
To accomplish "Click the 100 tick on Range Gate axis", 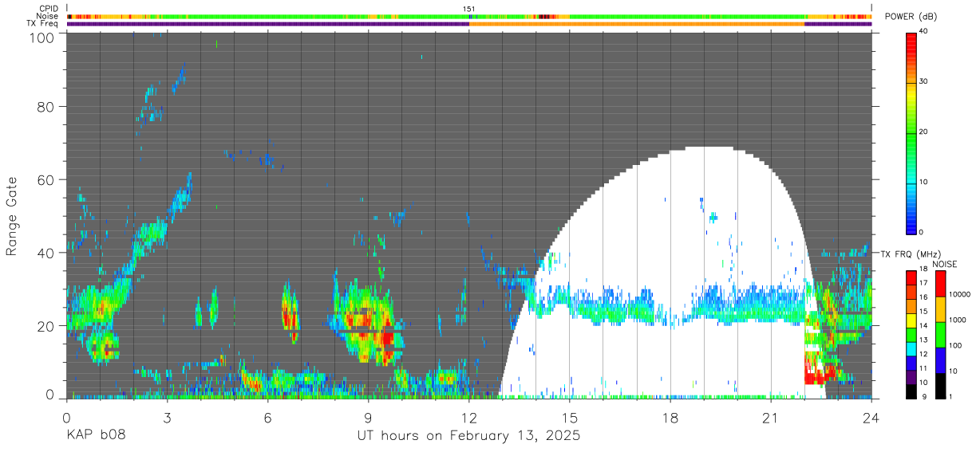I will tap(43, 37).
